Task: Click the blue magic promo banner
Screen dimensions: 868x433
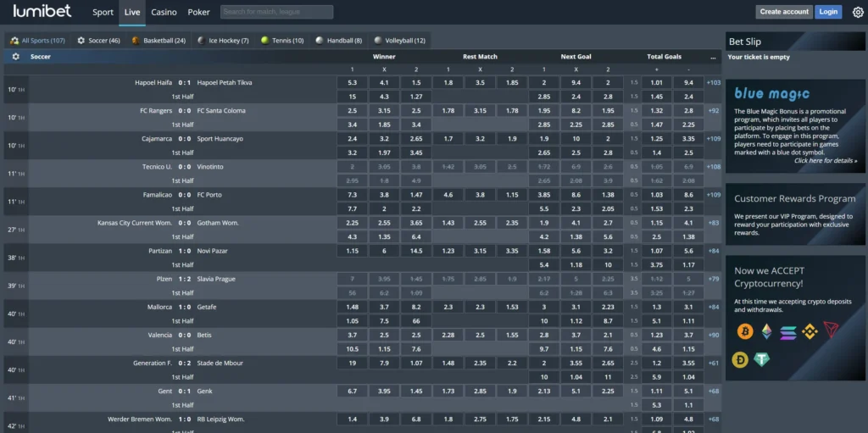Action: [795, 126]
